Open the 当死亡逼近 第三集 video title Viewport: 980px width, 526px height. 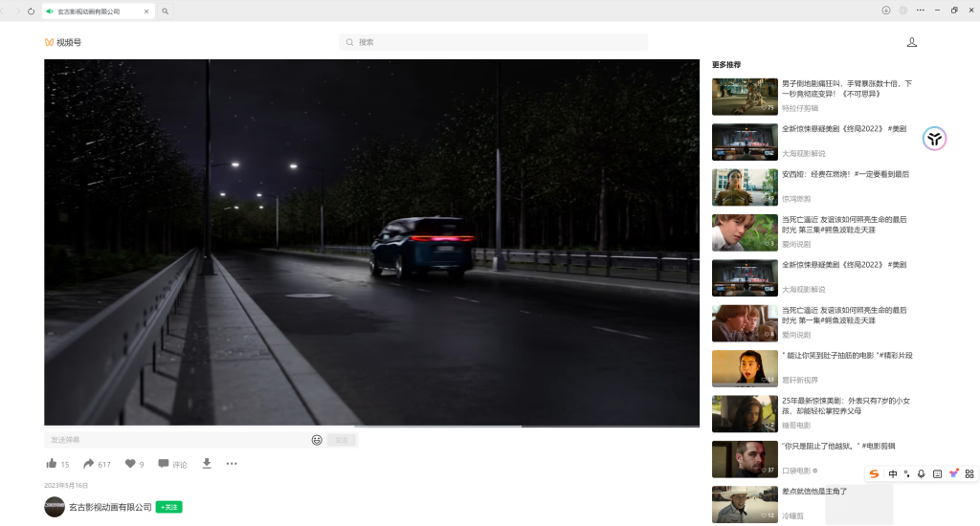point(844,225)
